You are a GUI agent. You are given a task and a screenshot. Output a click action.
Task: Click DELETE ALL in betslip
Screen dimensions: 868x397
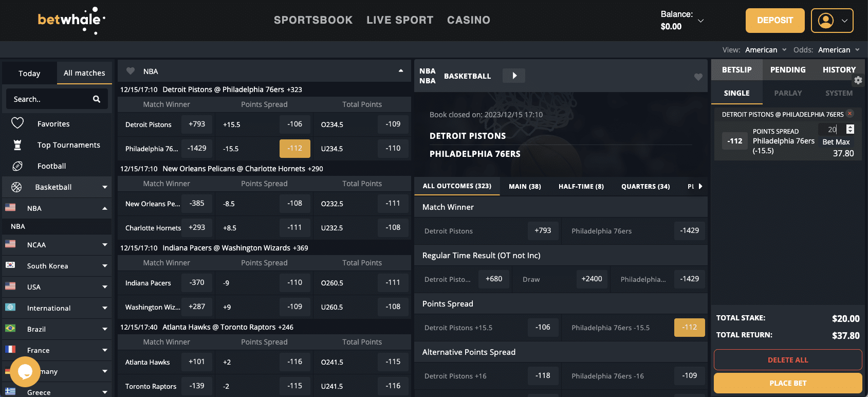coord(788,360)
